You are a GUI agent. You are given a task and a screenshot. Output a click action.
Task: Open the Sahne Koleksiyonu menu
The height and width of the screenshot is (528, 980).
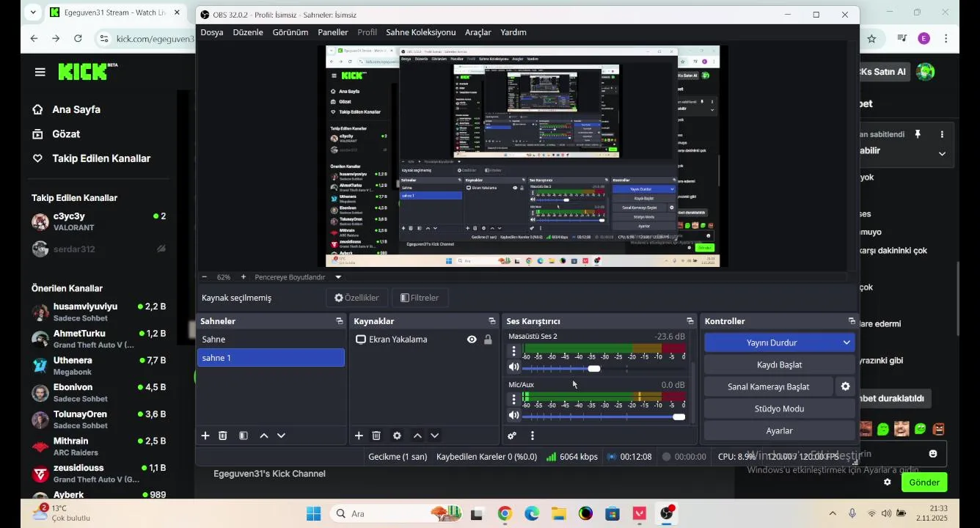click(421, 32)
